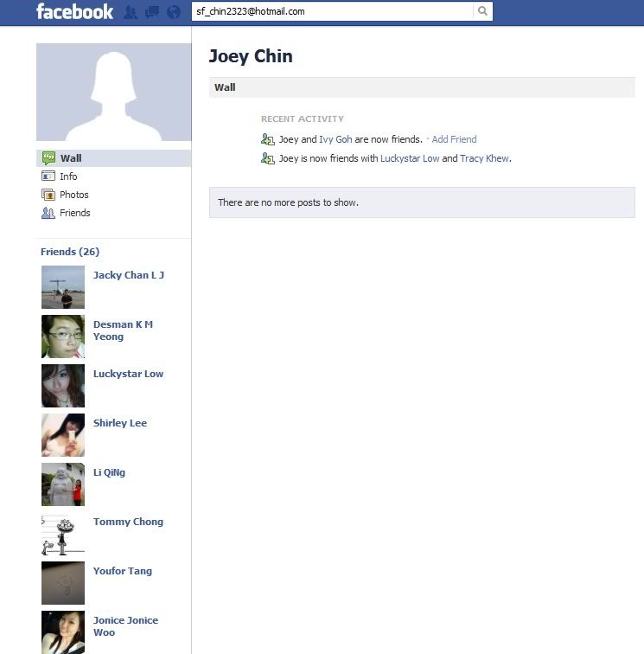Click the Friends people icon in sidebar
The image size is (644, 654).
[48, 213]
